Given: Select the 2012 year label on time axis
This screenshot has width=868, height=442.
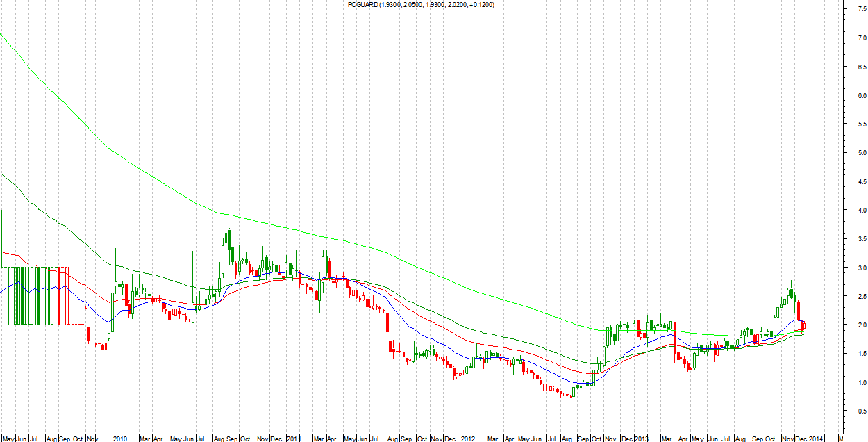Looking at the screenshot, I should (x=468, y=439).
